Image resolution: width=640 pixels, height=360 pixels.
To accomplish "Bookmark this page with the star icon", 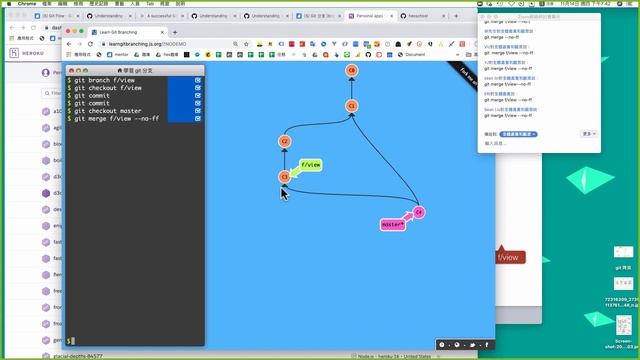I will click(246, 44).
